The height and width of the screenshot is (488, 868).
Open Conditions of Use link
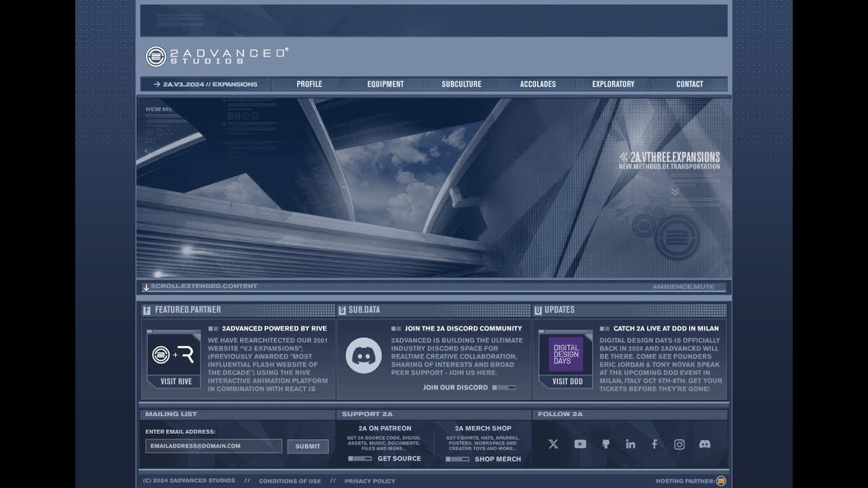pyautogui.click(x=290, y=481)
